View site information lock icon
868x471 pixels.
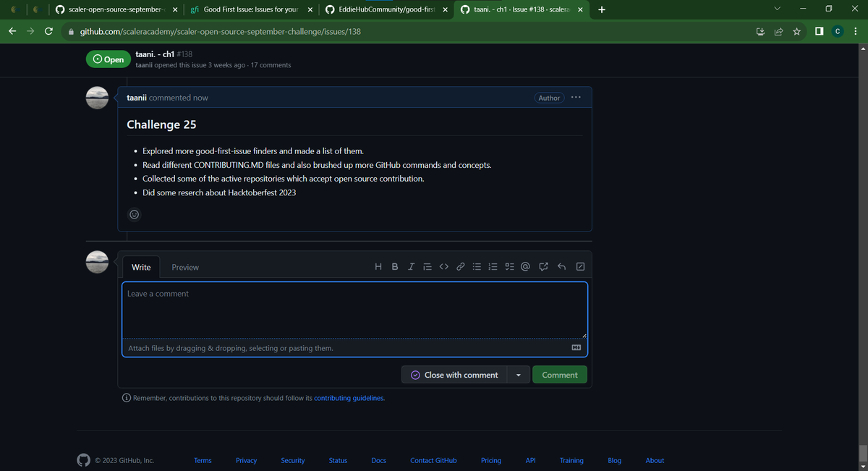click(71, 32)
